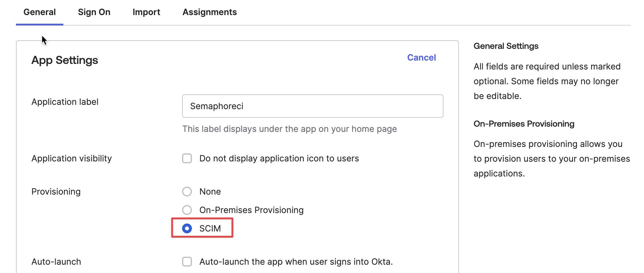Image resolution: width=644 pixels, height=273 pixels.
Task: Open the Import tab
Action: click(146, 12)
